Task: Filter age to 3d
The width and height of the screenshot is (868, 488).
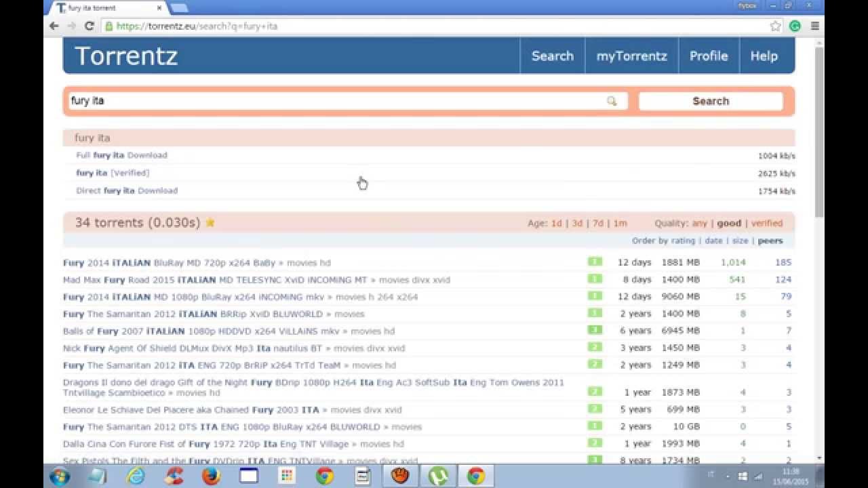Action: (x=577, y=223)
